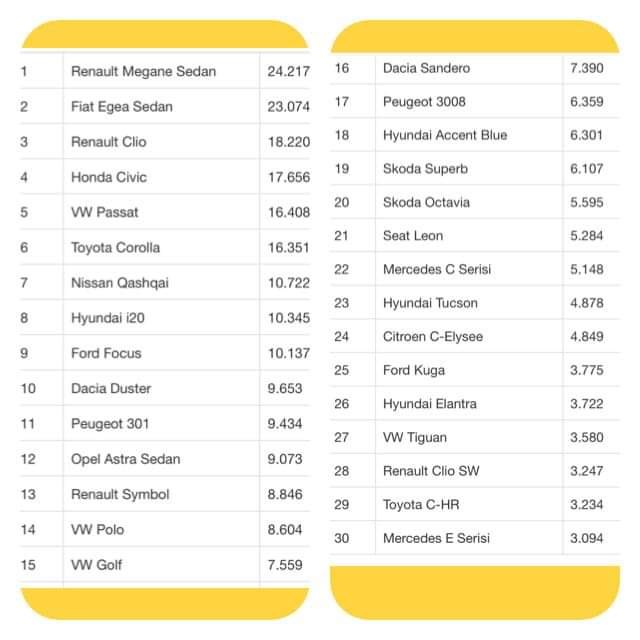
Task: Click the Mercedes C Serisi row
Action: pos(475,269)
